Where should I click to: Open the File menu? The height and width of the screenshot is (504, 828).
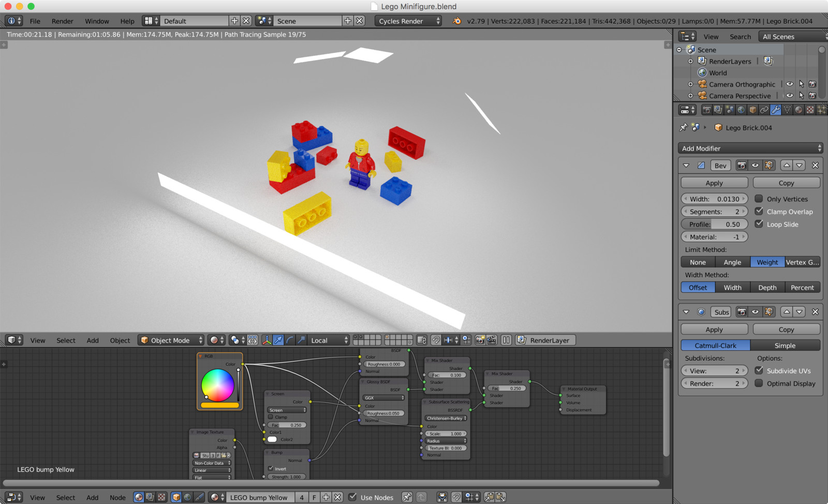point(35,21)
